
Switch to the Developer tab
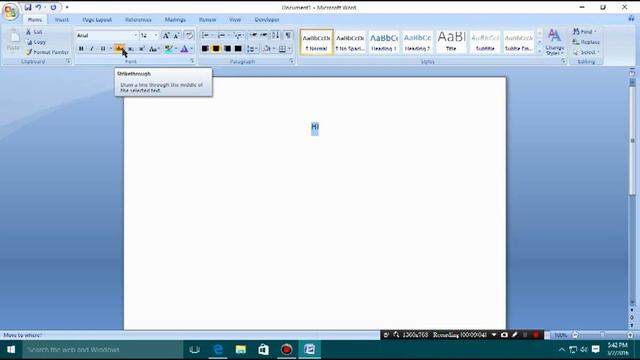(x=267, y=20)
